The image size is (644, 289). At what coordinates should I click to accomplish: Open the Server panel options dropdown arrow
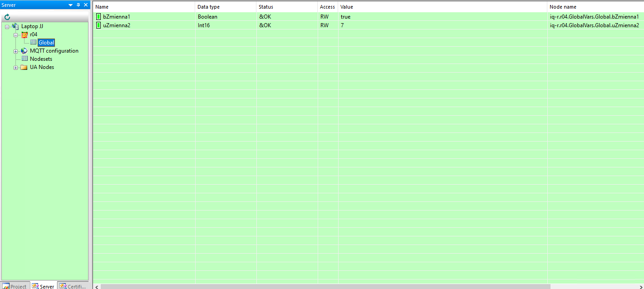pyautogui.click(x=70, y=5)
